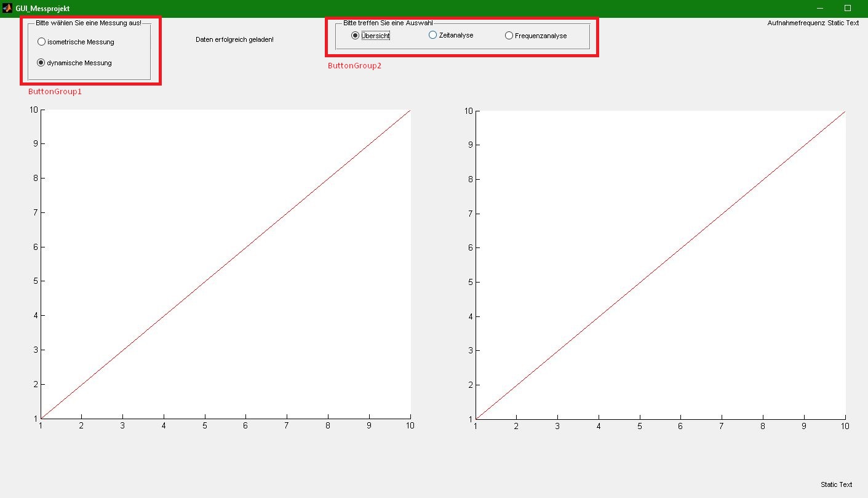
Task: Select the Übersicht radio button
Action: click(x=355, y=36)
